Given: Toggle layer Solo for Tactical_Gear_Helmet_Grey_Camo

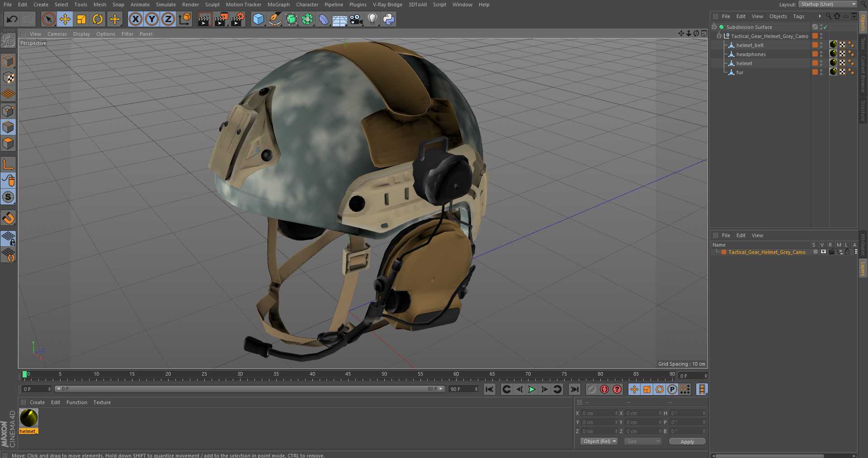Looking at the screenshot, I should [x=815, y=252].
